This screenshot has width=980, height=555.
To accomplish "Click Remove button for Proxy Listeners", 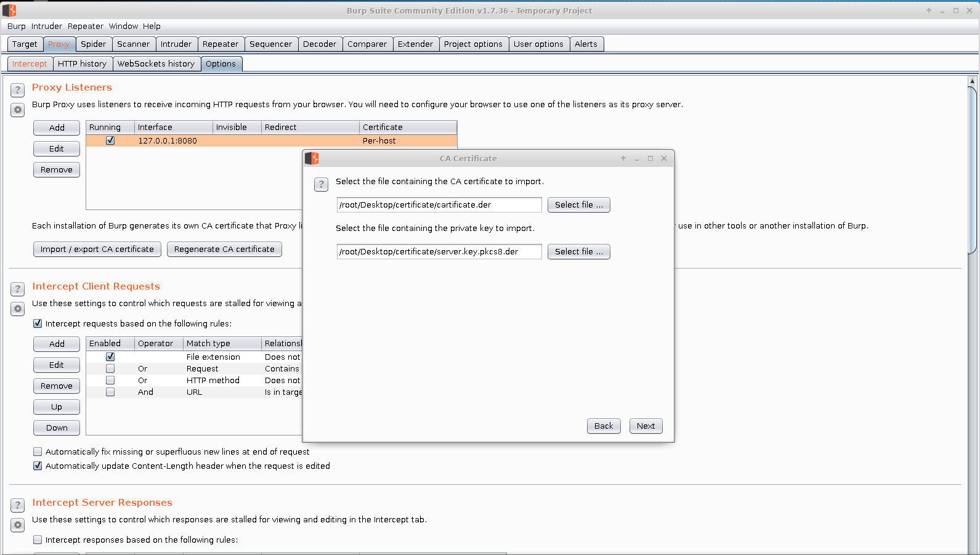I will pyautogui.click(x=57, y=169).
